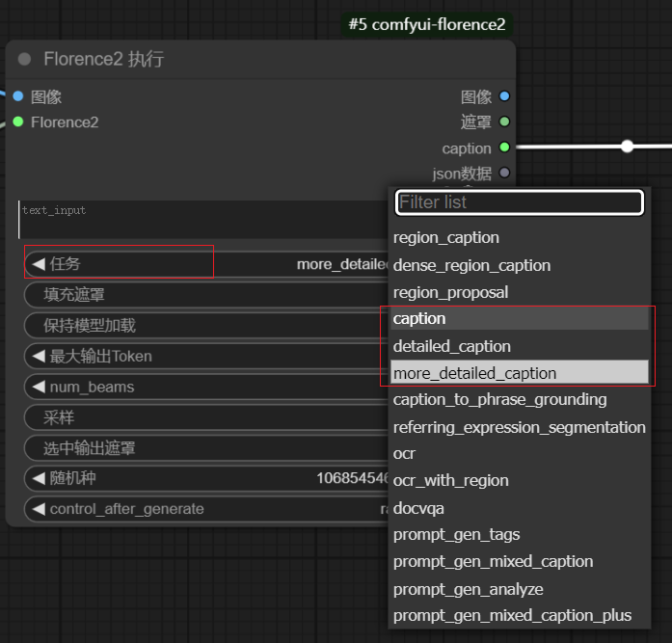The image size is (672, 643).
Task: Click the 遮罩 mask output port dot
Action: click(x=504, y=122)
